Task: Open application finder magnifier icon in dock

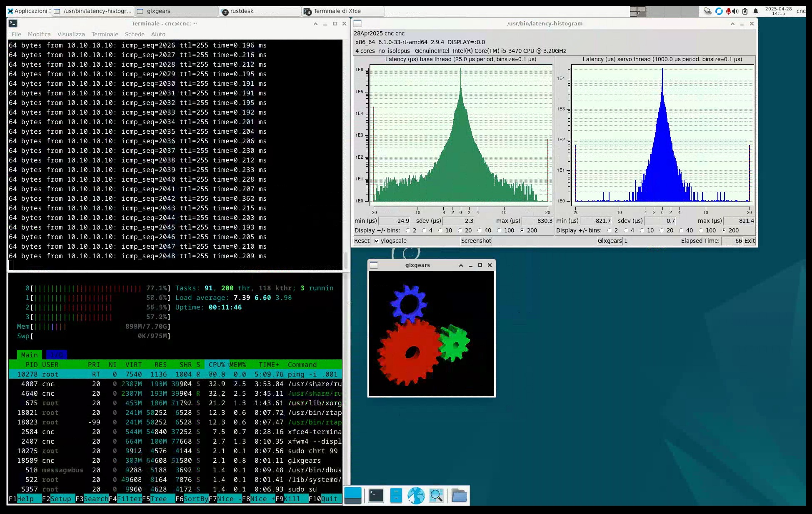Action: pos(436,496)
